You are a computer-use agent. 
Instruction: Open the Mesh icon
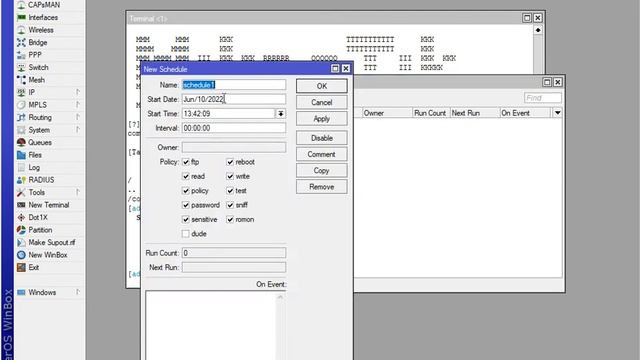21,80
